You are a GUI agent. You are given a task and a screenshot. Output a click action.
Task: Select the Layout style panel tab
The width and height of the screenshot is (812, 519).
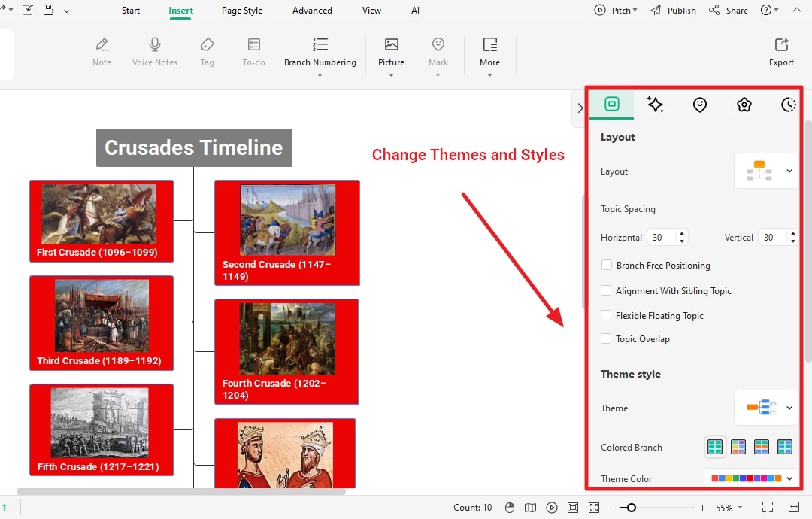point(611,104)
